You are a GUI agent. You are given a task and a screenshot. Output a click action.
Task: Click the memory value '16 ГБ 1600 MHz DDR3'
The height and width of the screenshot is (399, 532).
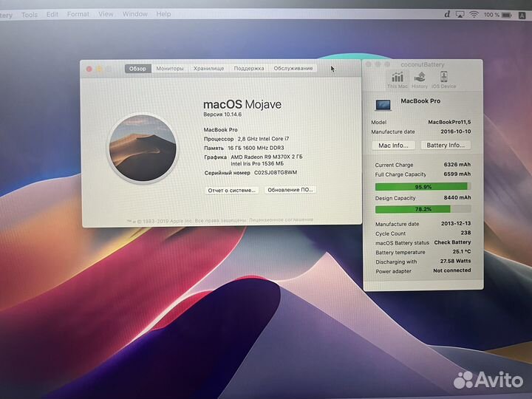pos(256,148)
